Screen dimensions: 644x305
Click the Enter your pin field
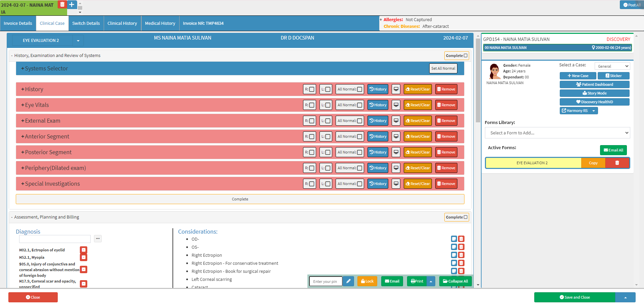point(325,281)
